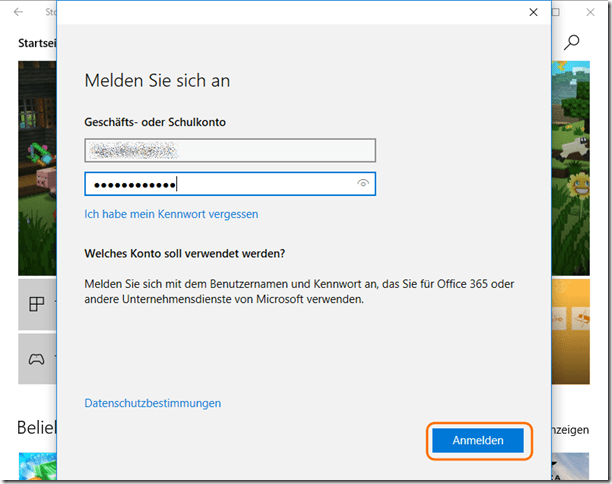
Task: Open the bottom-left app thumbnail
Action: pos(37,468)
